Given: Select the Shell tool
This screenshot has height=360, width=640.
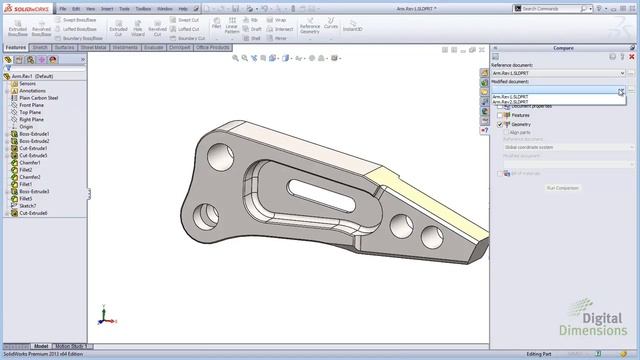Looking at the screenshot, I should (251, 38).
